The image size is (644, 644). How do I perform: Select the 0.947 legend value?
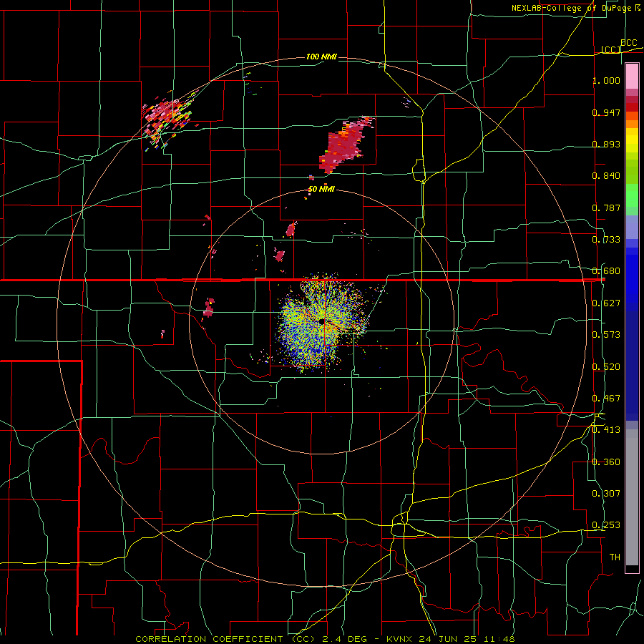pyautogui.click(x=606, y=112)
